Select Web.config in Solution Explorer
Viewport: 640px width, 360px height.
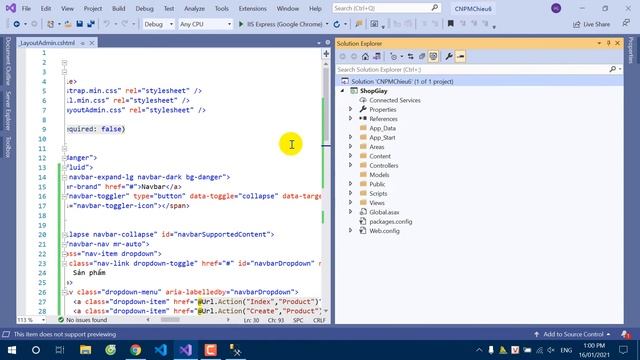[x=384, y=231]
